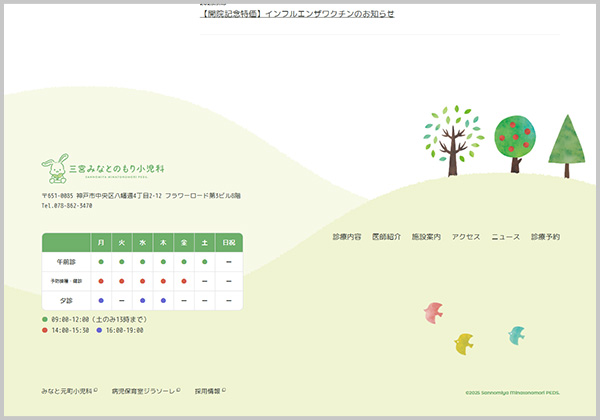The image size is (600, 420).
Task: Click the 日祝 column header in timetable
Action: (229, 243)
